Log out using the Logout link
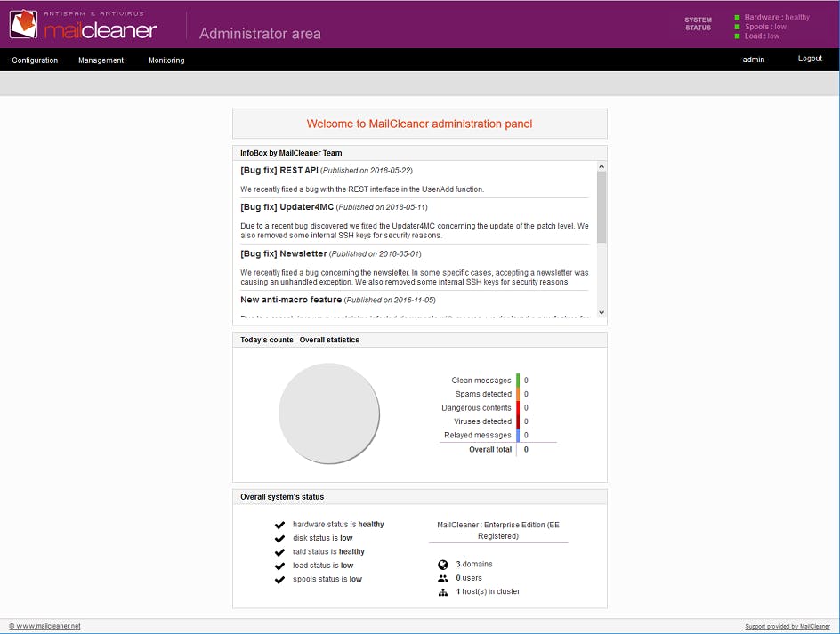This screenshot has width=840, height=634. point(810,59)
